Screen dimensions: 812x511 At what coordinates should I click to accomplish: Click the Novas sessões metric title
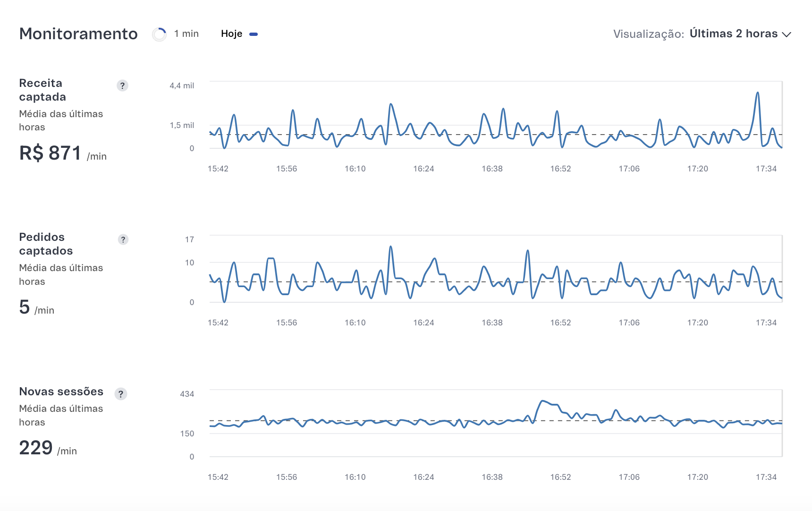(61, 392)
